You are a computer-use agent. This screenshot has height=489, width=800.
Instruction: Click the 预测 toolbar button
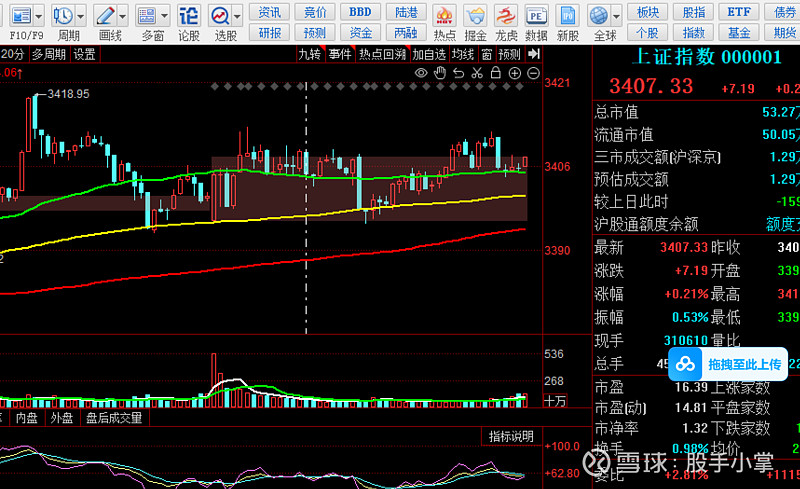(315, 33)
